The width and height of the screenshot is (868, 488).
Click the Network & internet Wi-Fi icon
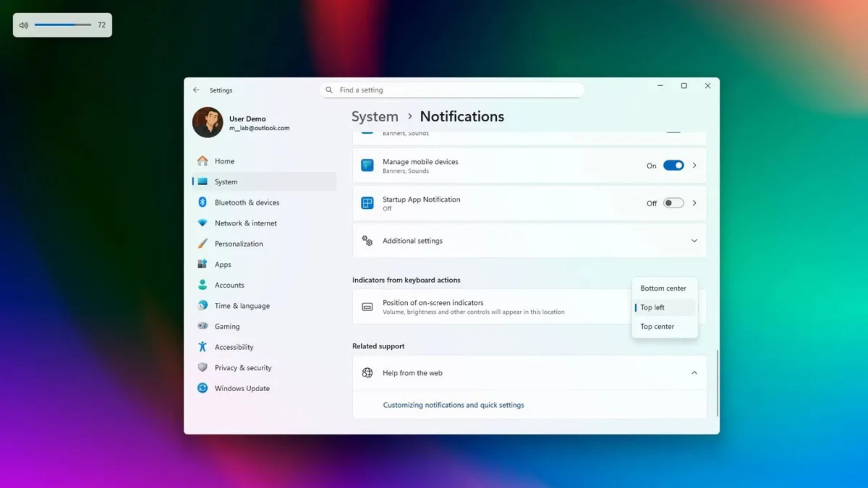coord(203,223)
